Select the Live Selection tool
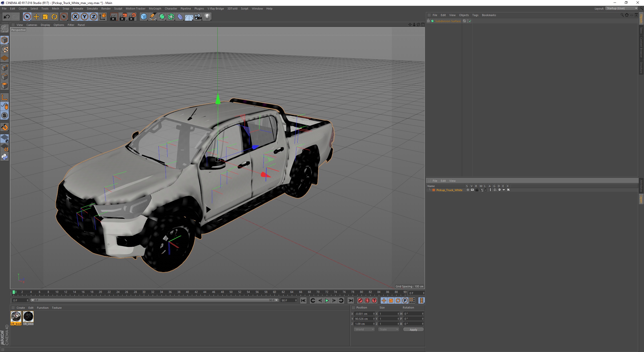Screen dimensions: 644x352 point(27,17)
